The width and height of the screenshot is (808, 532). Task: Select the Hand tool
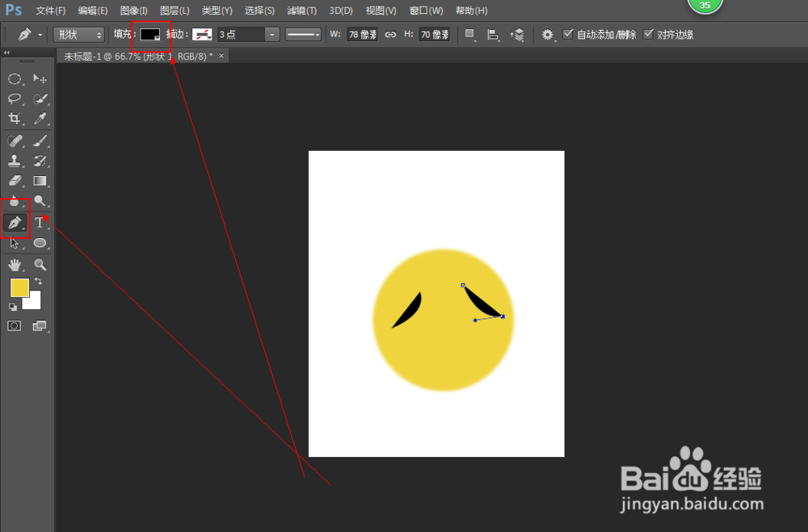pos(15,265)
